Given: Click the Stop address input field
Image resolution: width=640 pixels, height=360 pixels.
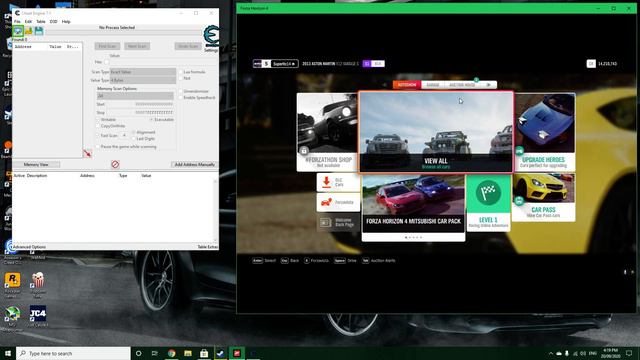Looking at the screenshot, I should coord(140,113).
